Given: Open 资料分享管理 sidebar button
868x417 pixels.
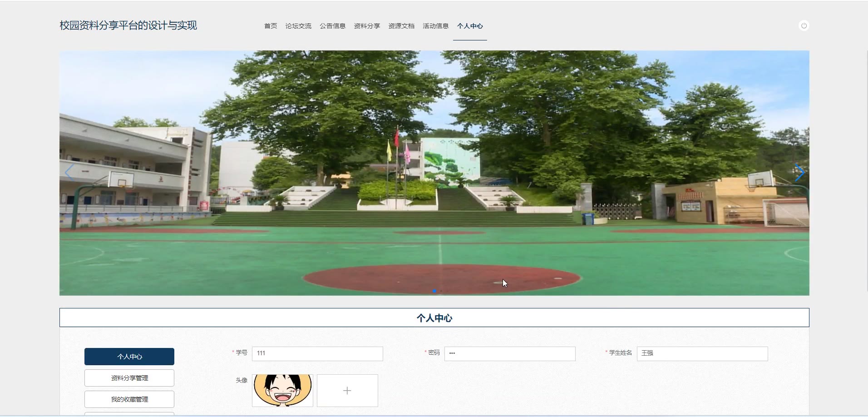Looking at the screenshot, I should [129, 378].
